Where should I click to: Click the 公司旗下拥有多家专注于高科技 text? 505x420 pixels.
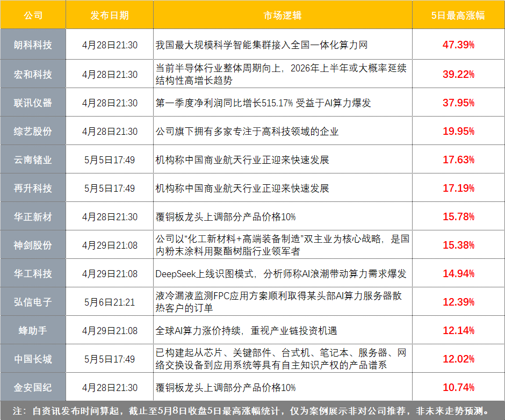click(247, 132)
